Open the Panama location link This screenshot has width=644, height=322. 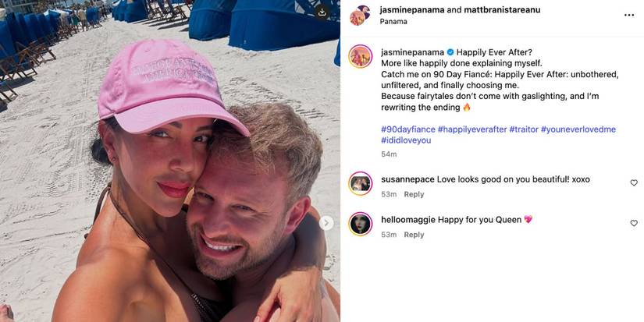pyautogui.click(x=393, y=22)
